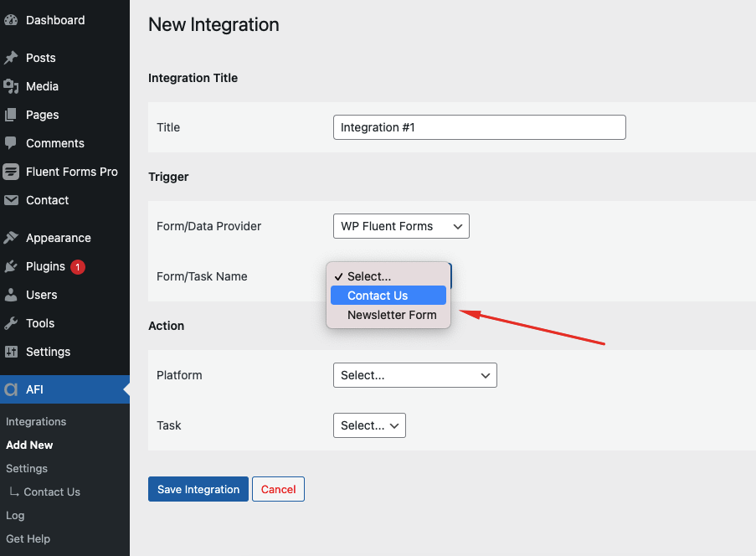Click the Settings sliders icon
756x556 pixels.
point(11,352)
